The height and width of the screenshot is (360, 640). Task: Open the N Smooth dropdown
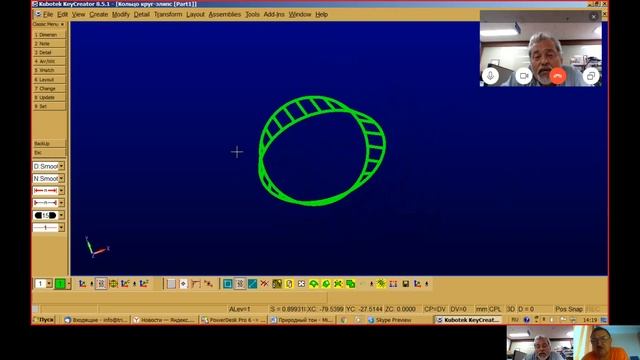click(61, 178)
